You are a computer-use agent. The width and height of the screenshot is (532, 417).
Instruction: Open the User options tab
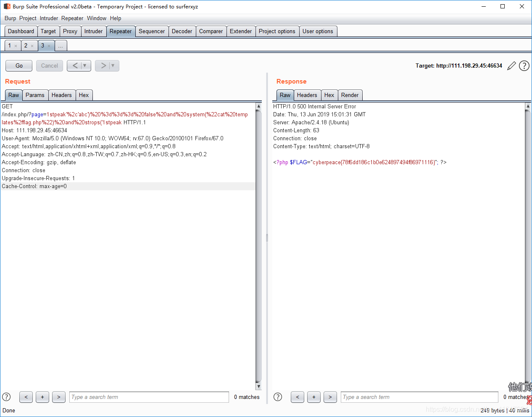click(x=318, y=31)
